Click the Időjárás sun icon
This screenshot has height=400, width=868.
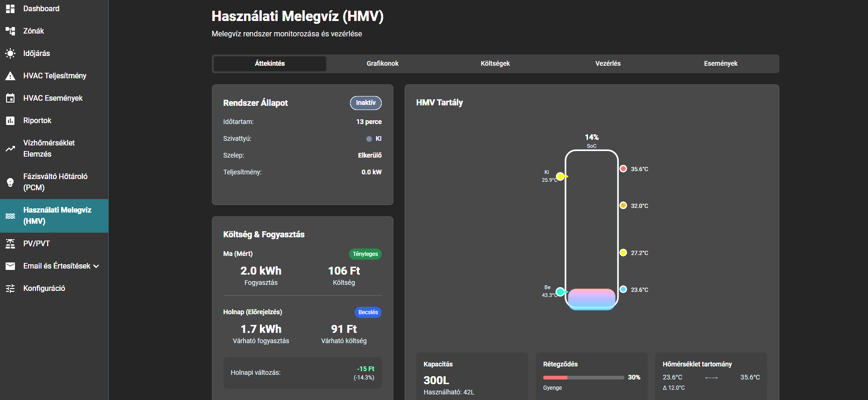(x=10, y=53)
